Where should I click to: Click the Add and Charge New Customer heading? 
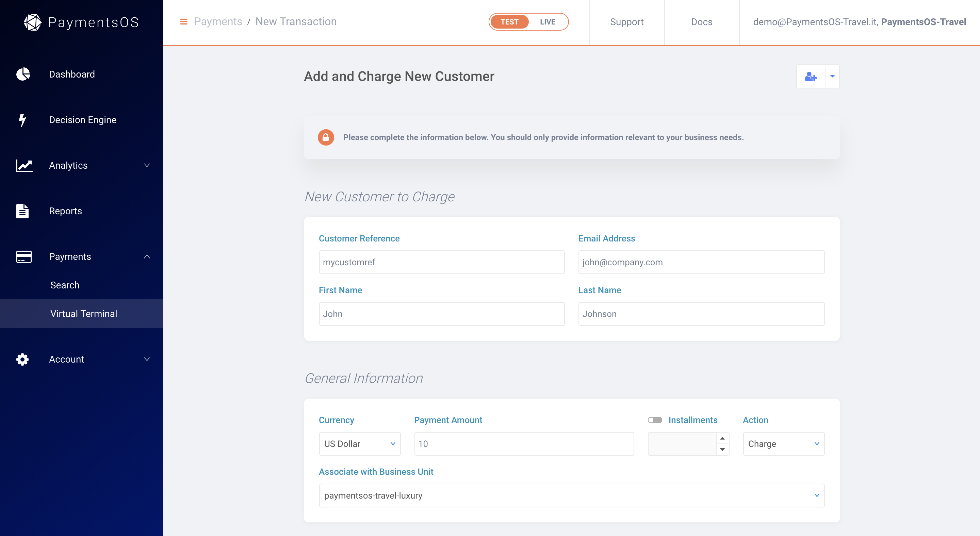[x=399, y=77]
